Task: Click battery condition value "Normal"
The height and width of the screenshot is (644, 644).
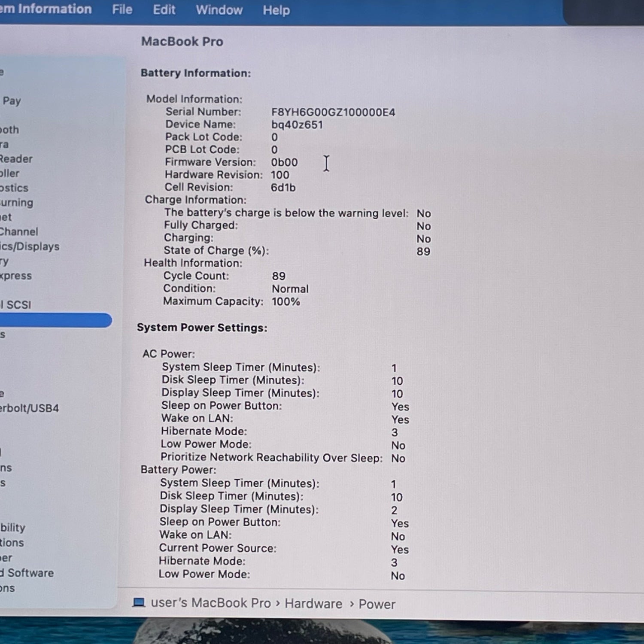Action: point(290,289)
